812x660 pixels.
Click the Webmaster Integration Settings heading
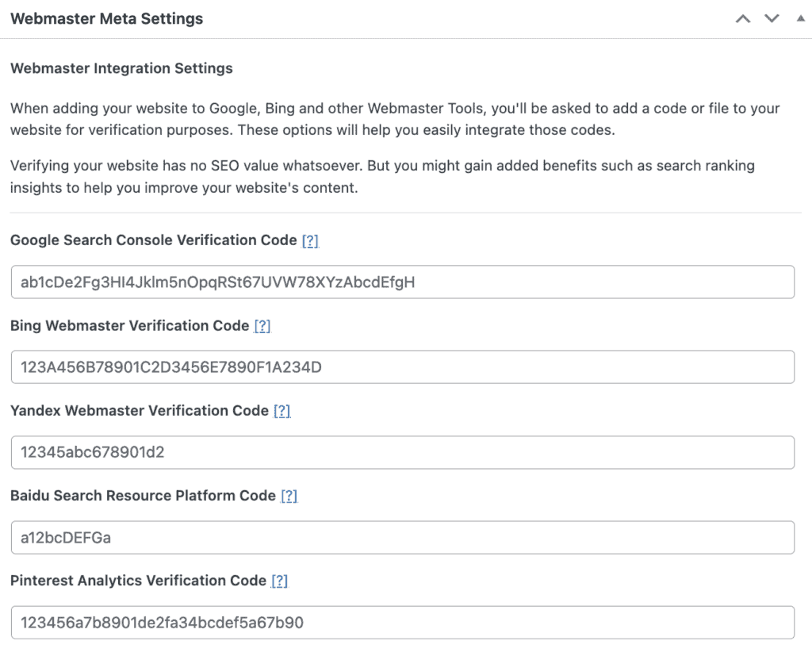pos(121,68)
